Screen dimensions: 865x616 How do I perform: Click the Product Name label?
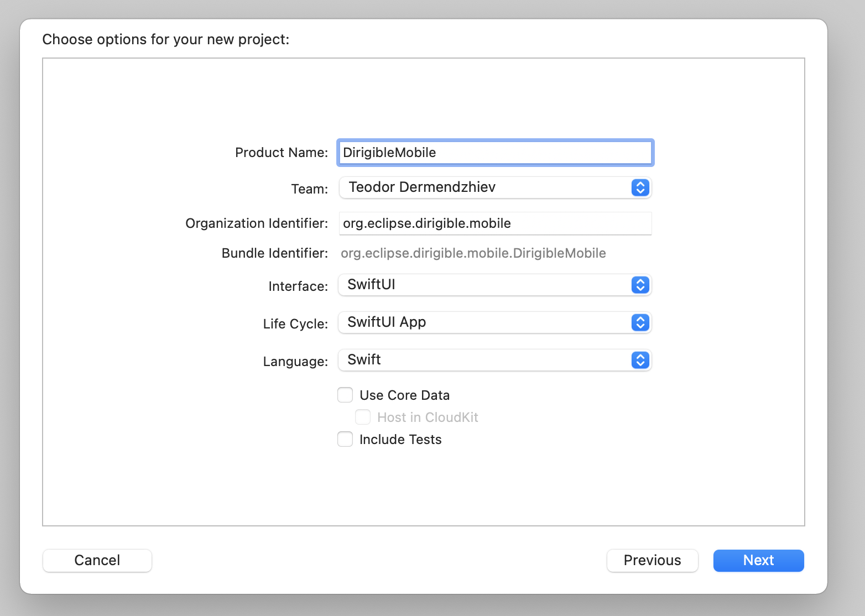[282, 153]
